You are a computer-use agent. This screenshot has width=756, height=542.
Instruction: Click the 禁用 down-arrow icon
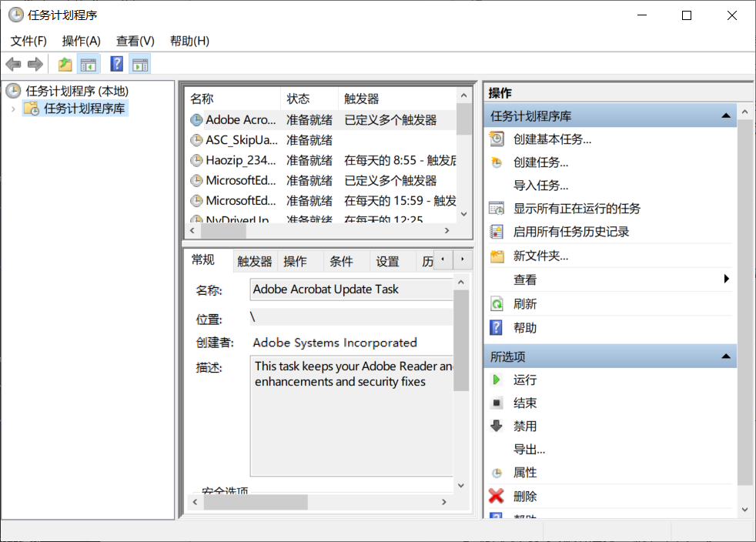coord(496,426)
